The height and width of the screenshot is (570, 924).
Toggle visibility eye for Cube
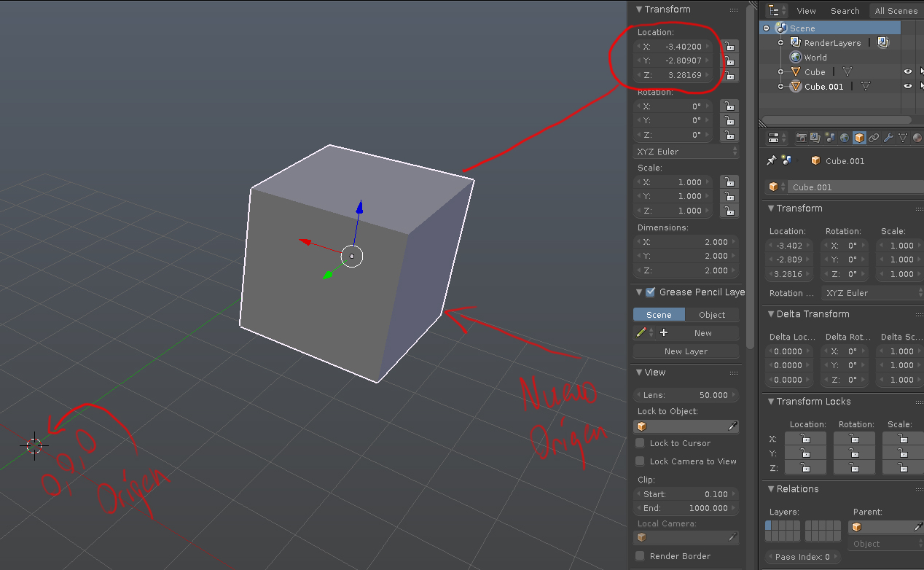(x=908, y=72)
